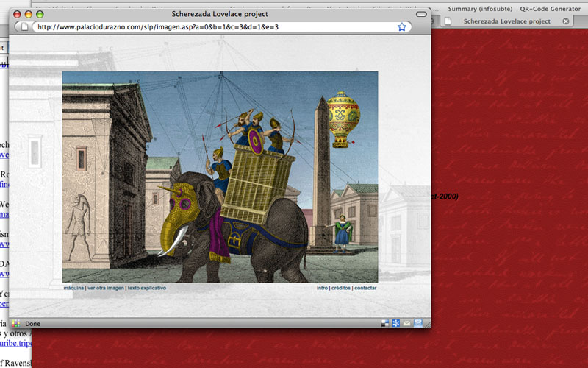This screenshot has height=368, width=588.
Task: Close the background Scherezada Lovelace project tab
Action: tap(565, 21)
